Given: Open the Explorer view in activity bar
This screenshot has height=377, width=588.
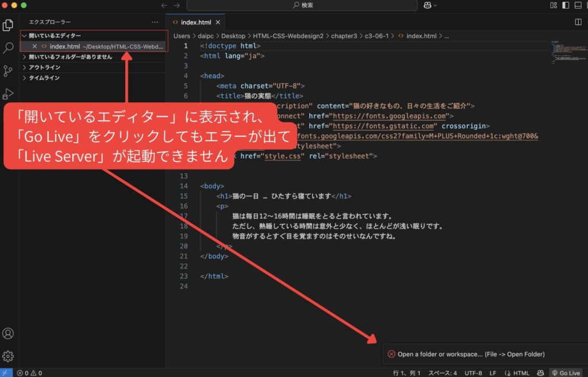Looking at the screenshot, I should (x=8, y=25).
